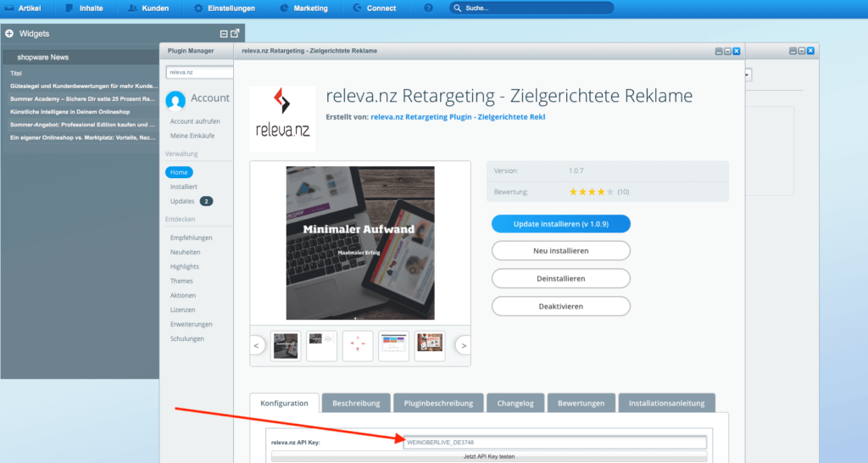Switch to the Konfiguration tab

(284, 403)
